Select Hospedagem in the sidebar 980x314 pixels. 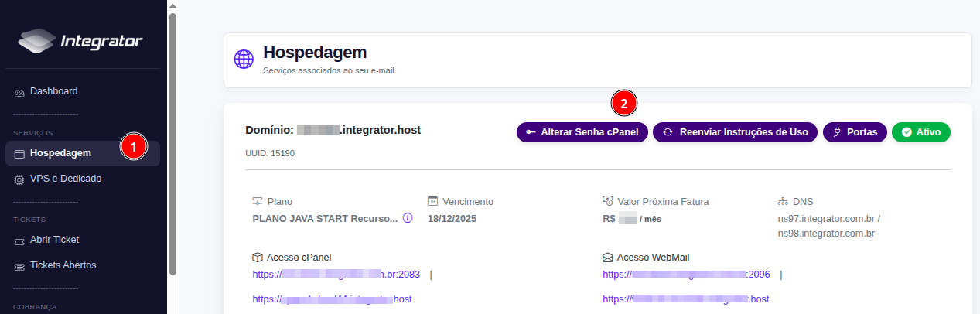click(82, 153)
